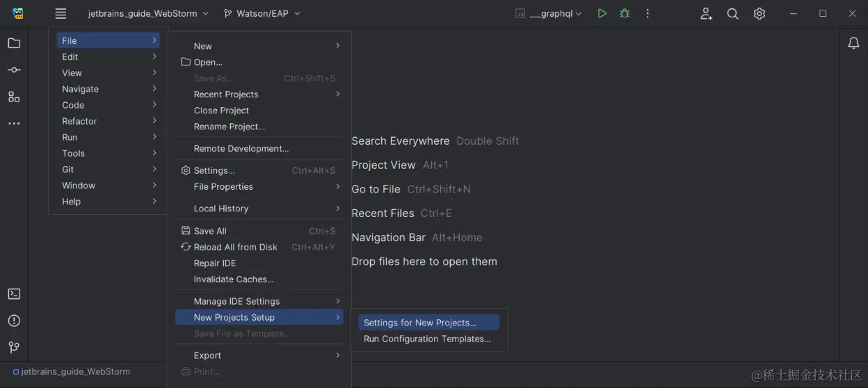Open the Project tool window folder icon
Viewport: 868px width, 388px height.
(14, 43)
